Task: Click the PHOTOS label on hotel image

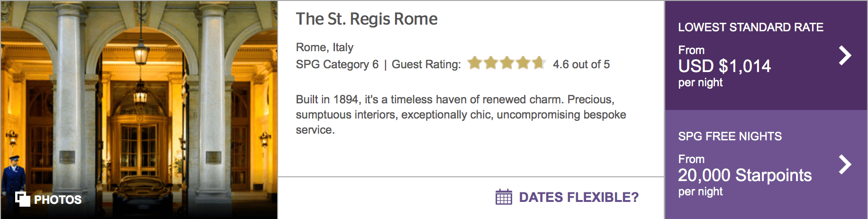Action: pyautogui.click(x=58, y=200)
